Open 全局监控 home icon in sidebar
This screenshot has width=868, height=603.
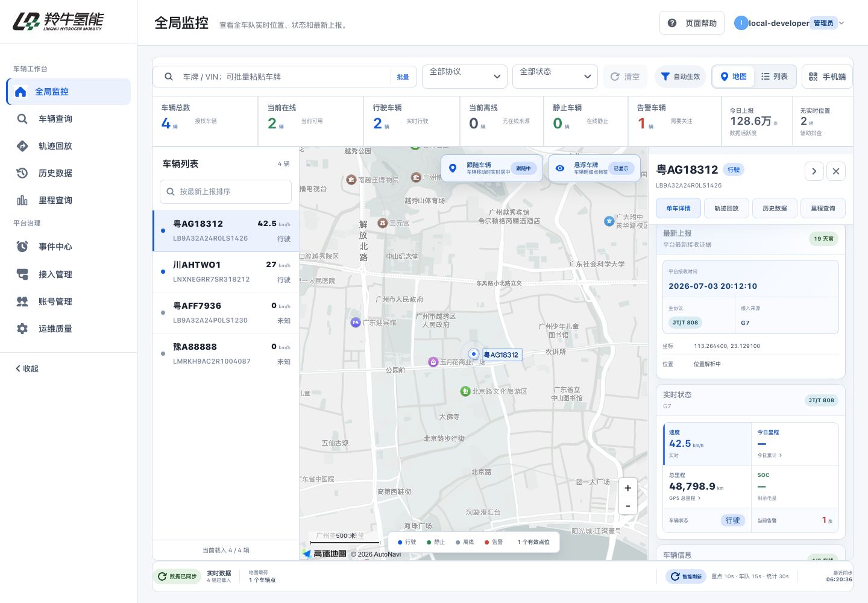point(20,92)
